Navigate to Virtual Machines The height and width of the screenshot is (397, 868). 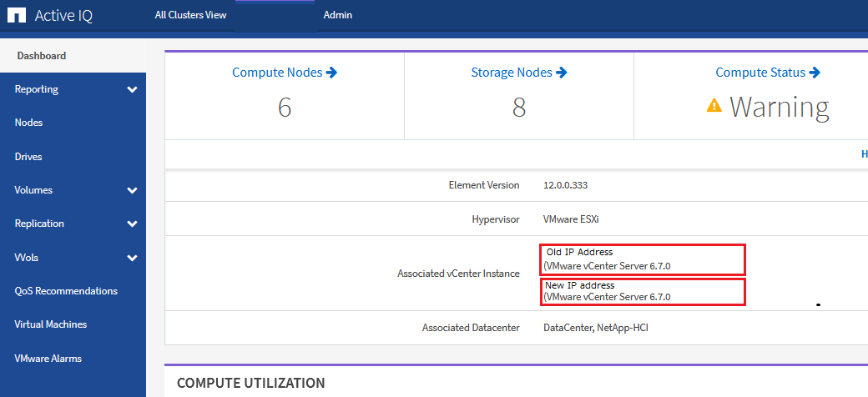coord(51,324)
